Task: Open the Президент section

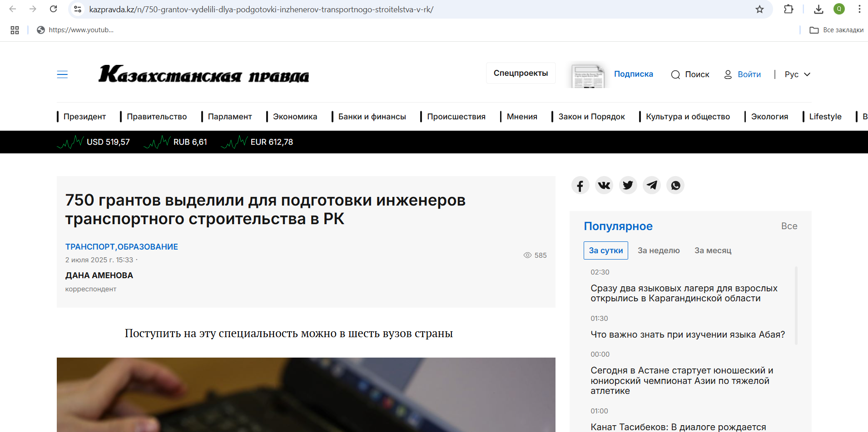Action: click(x=84, y=117)
